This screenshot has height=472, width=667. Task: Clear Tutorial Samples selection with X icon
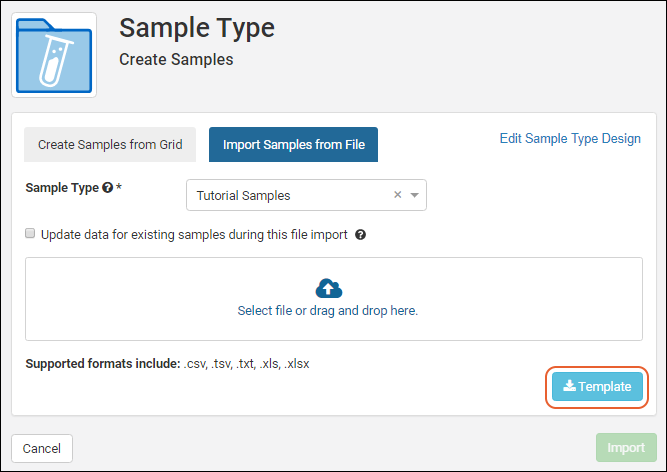tap(397, 195)
